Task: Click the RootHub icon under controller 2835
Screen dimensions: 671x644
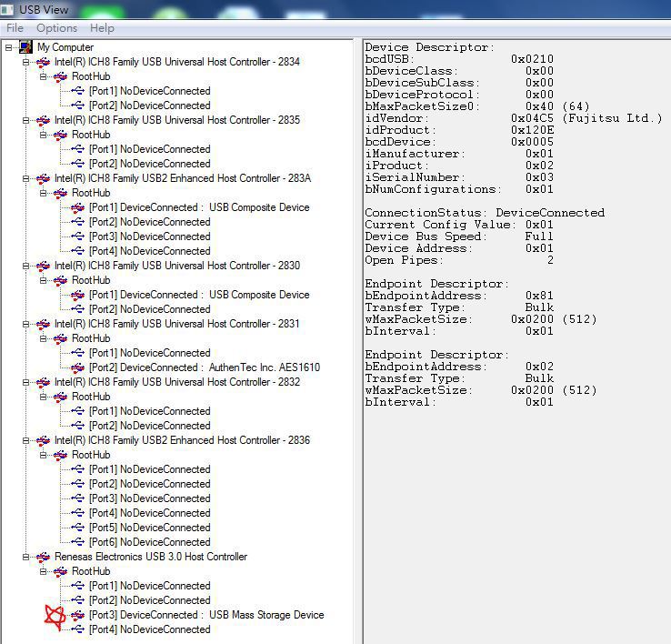Action: tap(60, 135)
